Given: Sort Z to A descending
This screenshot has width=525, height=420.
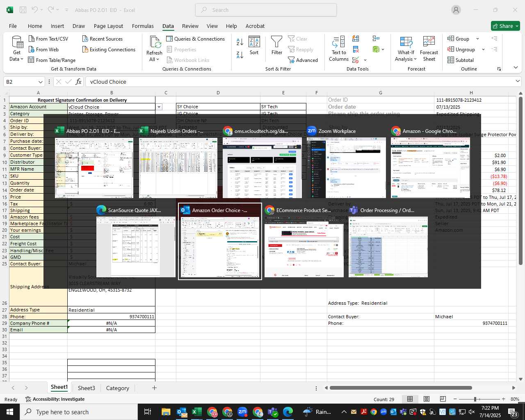Looking at the screenshot, I should pos(240,55).
